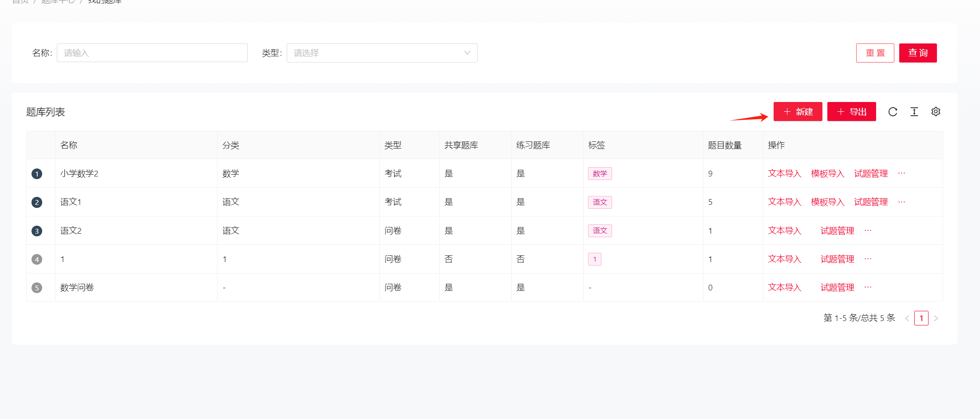
Task: Open the column settings gear icon
Action: tap(936, 112)
